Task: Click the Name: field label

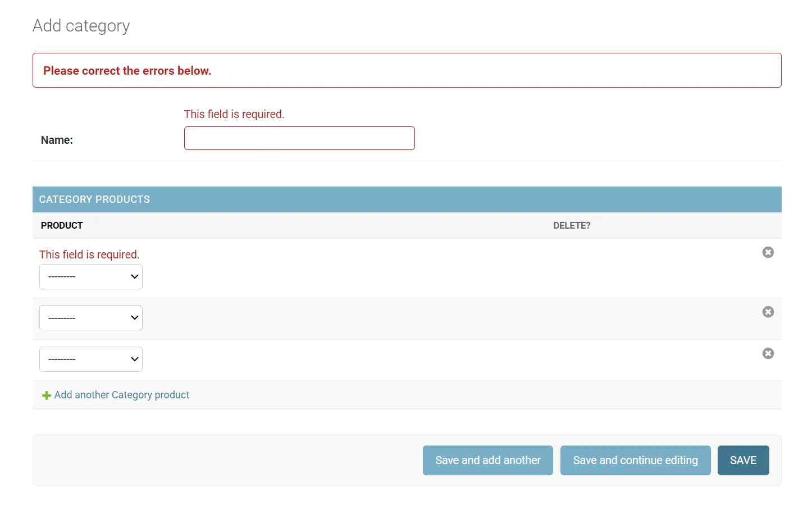Action: coord(57,140)
